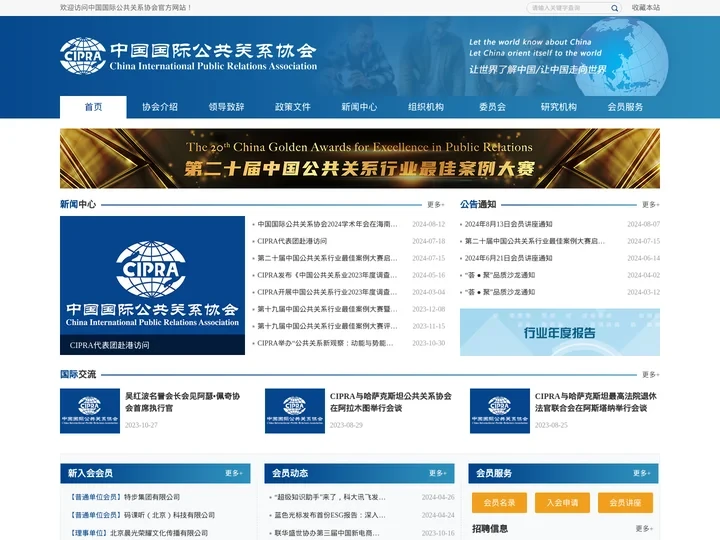Click 更多+ in 新入会会员 panel
Screen dimensions: 720x540
[x=234, y=473]
